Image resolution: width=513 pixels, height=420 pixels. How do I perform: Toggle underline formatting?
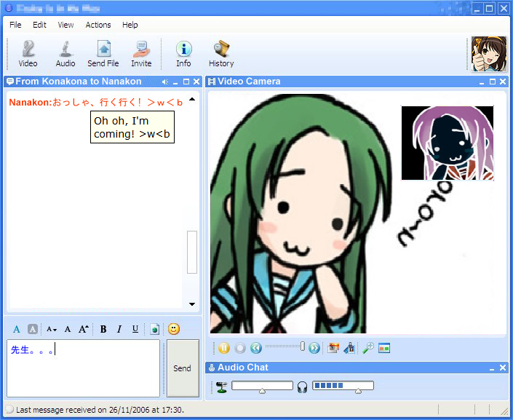pos(135,329)
